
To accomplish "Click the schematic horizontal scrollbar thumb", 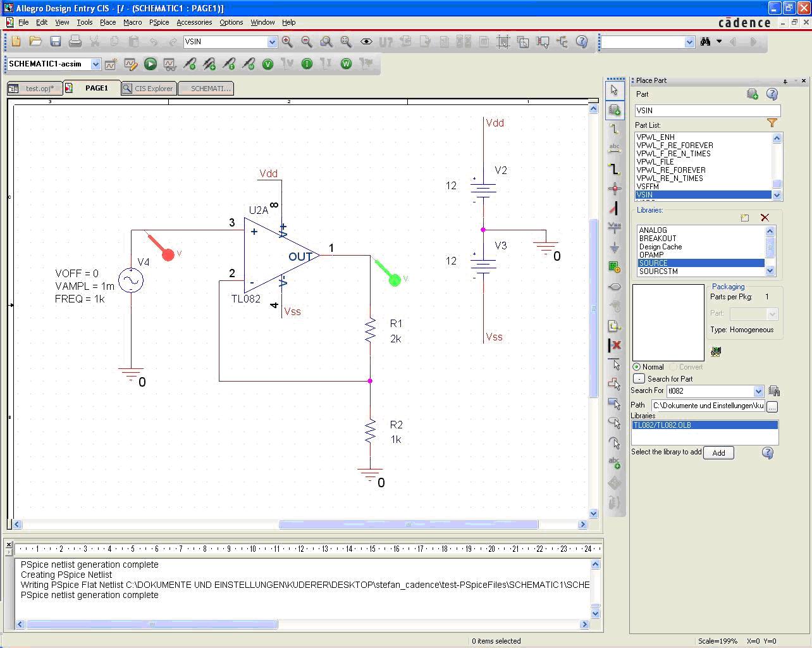I will (408, 524).
